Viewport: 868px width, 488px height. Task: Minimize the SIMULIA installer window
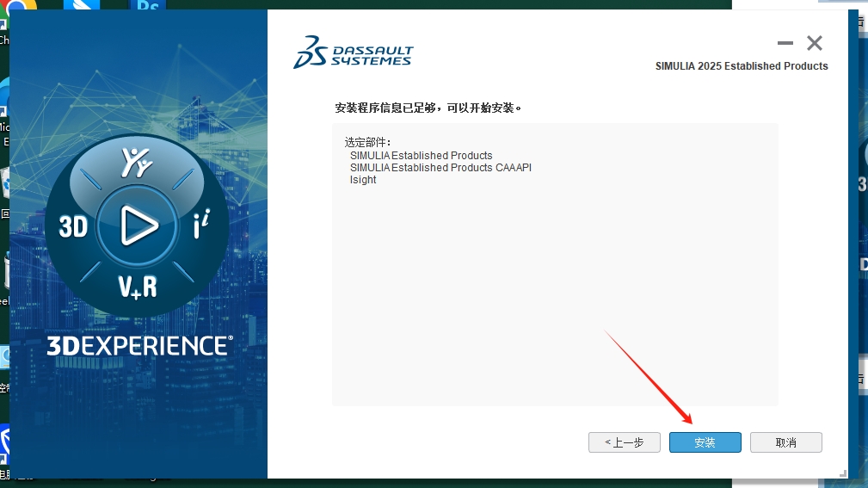pyautogui.click(x=785, y=43)
